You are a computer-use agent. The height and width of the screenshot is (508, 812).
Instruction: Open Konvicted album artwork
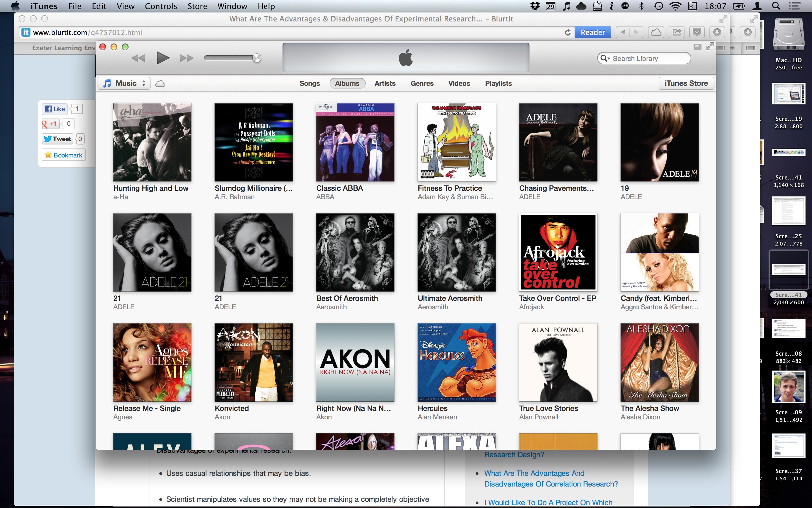tap(254, 362)
